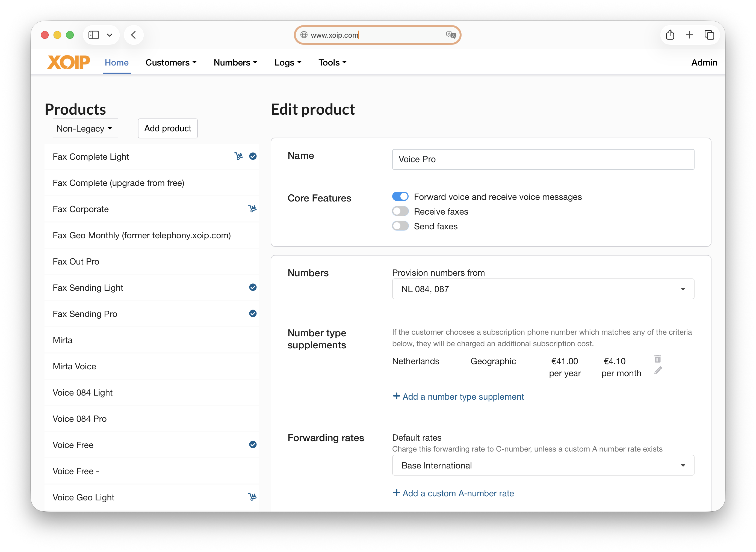This screenshot has width=756, height=552.
Task: Click the €4.10 per month price
Action: pos(621,367)
